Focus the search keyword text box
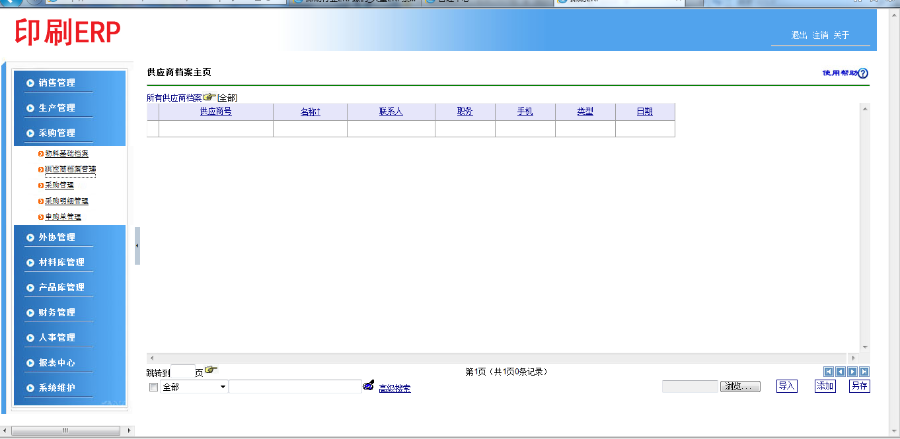Image resolution: width=900 pixels, height=439 pixels. (x=295, y=387)
